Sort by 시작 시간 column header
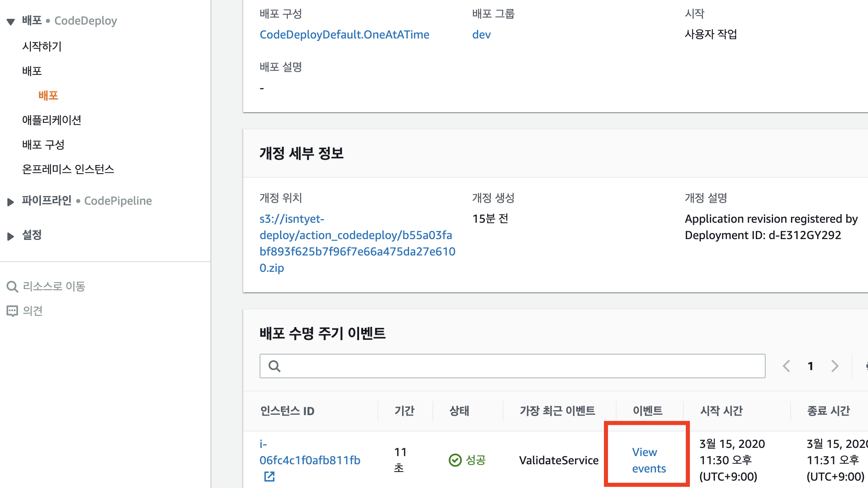This screenshot has width=868, height=488. coord(721,411)
